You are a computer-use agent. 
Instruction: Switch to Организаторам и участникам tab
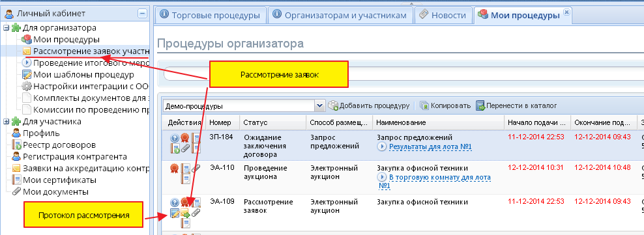pos(340,15)
